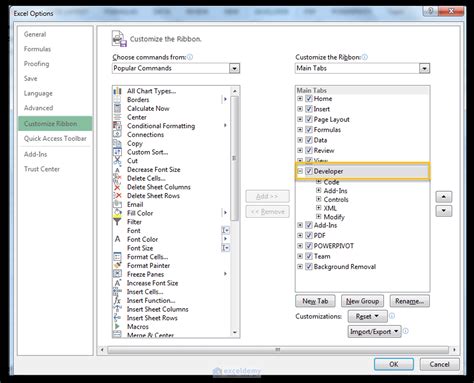
Task: Open the Advanced options category
Action: pos(38,108)
